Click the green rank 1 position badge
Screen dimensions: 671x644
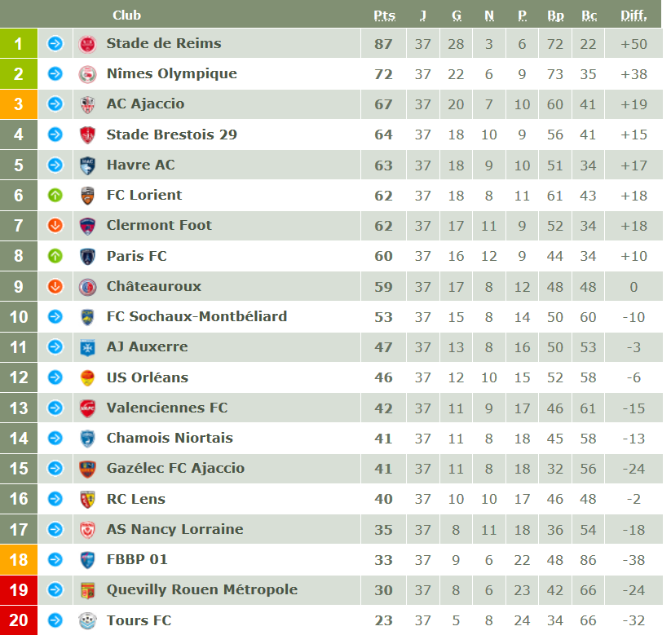pos(18,44)
